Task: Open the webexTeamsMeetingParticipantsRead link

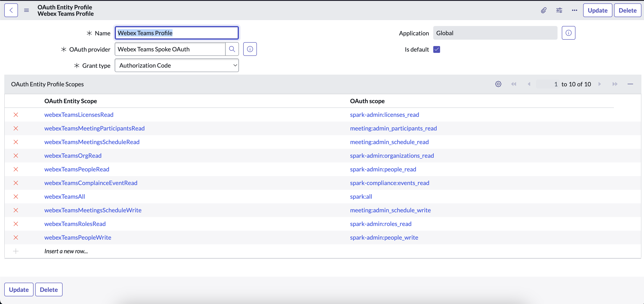Action: pyautogui.click(x=95, y=128)
